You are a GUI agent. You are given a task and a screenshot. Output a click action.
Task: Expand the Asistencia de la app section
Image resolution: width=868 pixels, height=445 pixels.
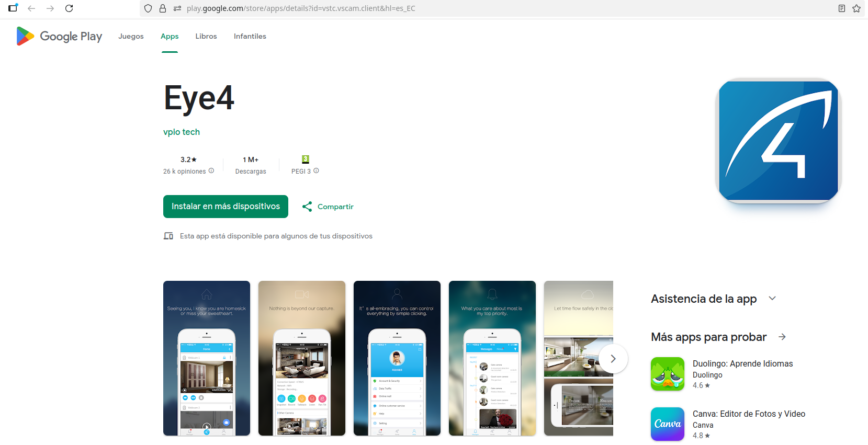point(772,299)
